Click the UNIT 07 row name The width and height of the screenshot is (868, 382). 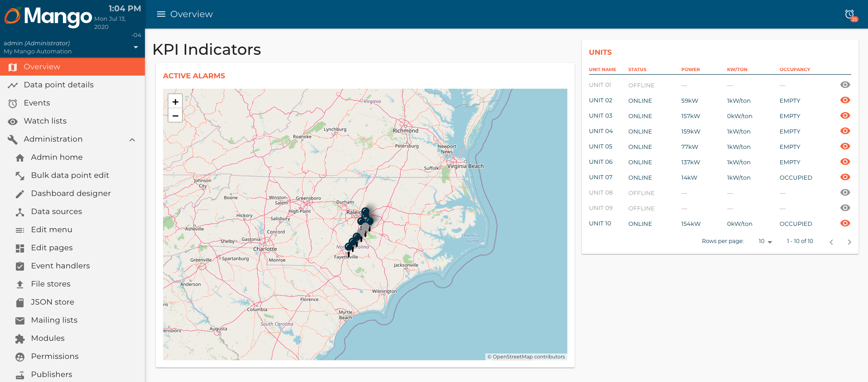click(x=600, y=177)
